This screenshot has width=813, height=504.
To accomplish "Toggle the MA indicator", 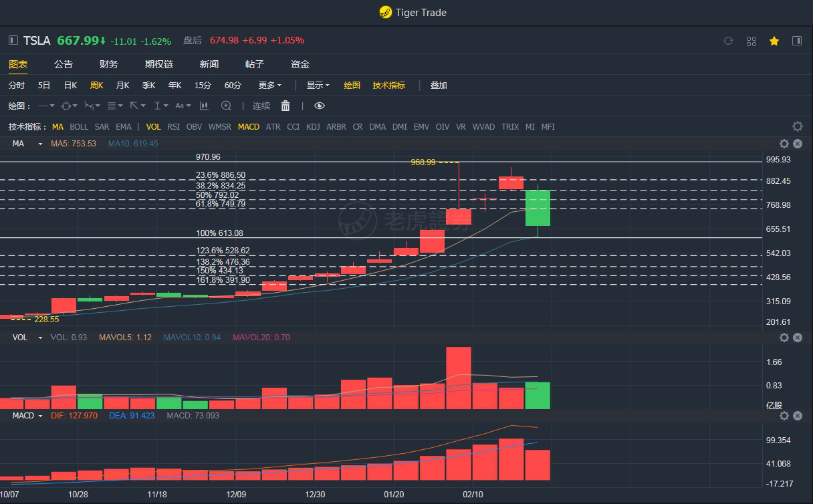I will [57, 126].
